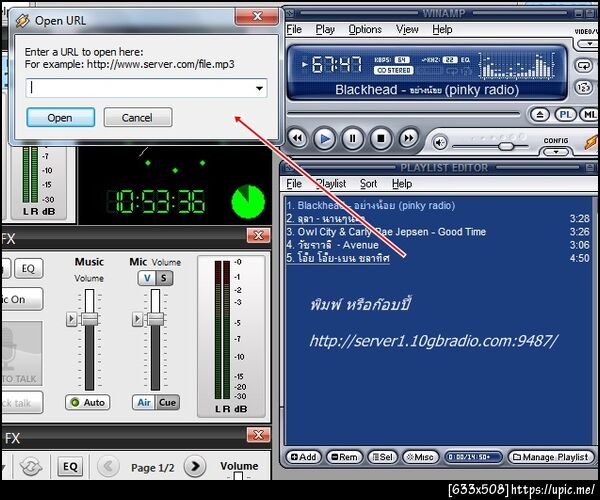600x500 pixels.
Task: Click Winamp spectrum visualizer
Action: pyautogui.click(x=517, y=65)
